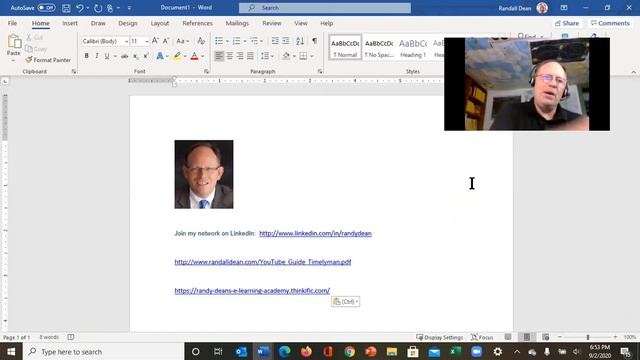Switch to the Layout tab

point(160,23)
